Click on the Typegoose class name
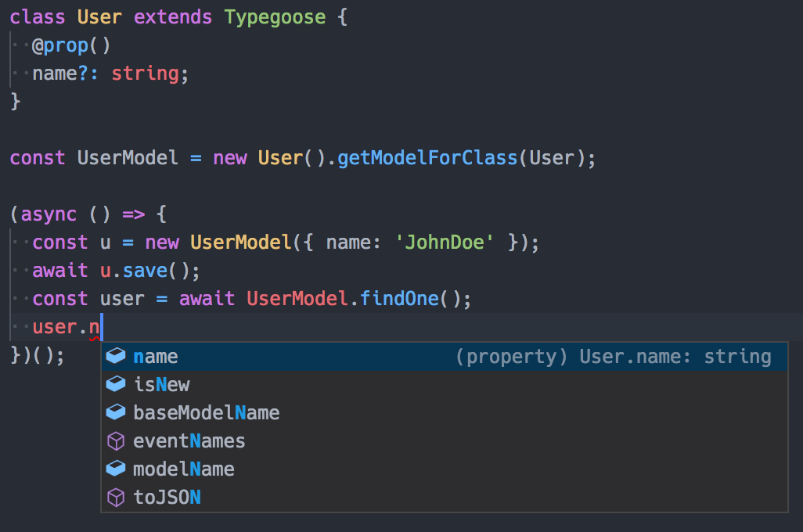The image size is (803, 532). pyautogui.click(x=275, y=17)
